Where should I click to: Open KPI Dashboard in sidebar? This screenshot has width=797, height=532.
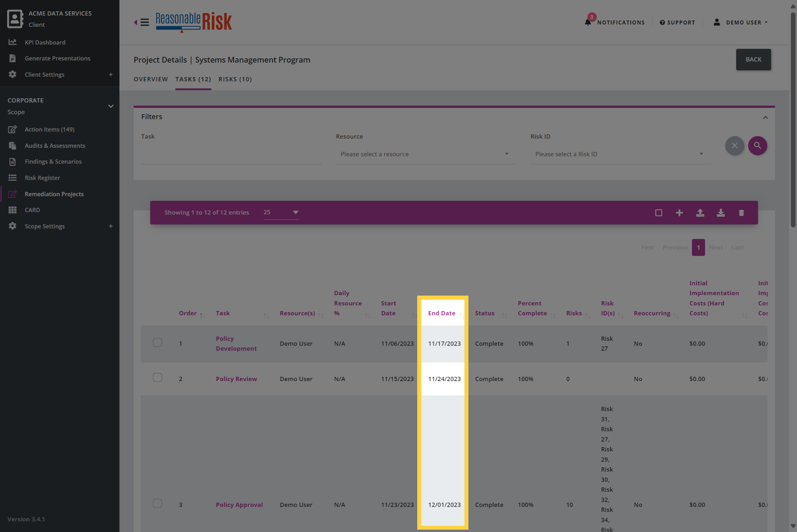pyautogui.click(x=45, y=42)
